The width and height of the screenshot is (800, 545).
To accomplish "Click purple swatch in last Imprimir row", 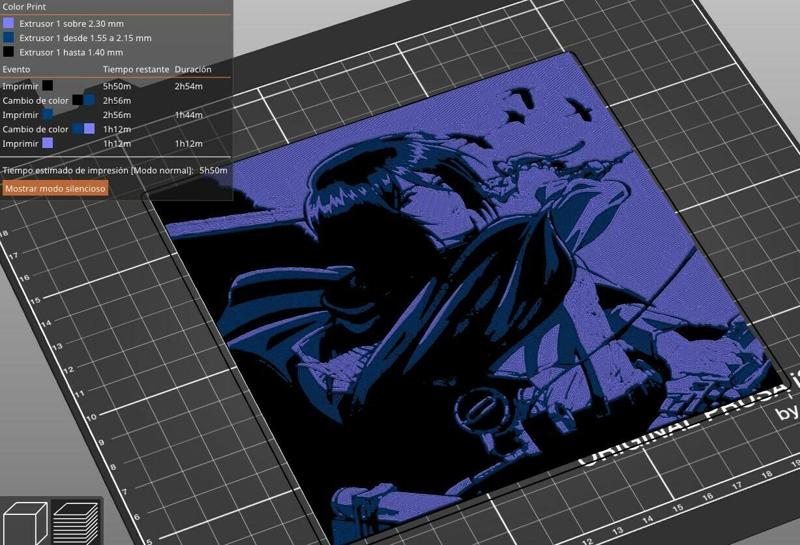I will [x=47, y=143].
